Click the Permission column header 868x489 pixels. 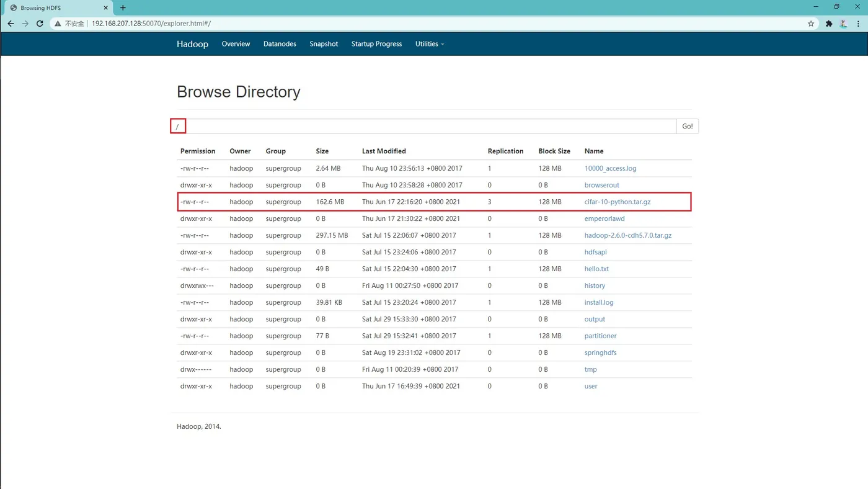point(198,151)
